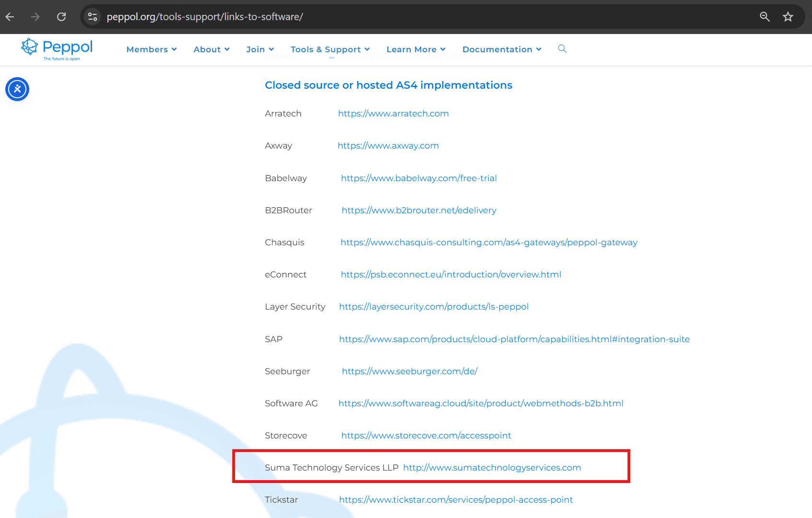Click the zoom magnifier icon in address bar
The height and width of the screenshot is (518, 812).
765,17
